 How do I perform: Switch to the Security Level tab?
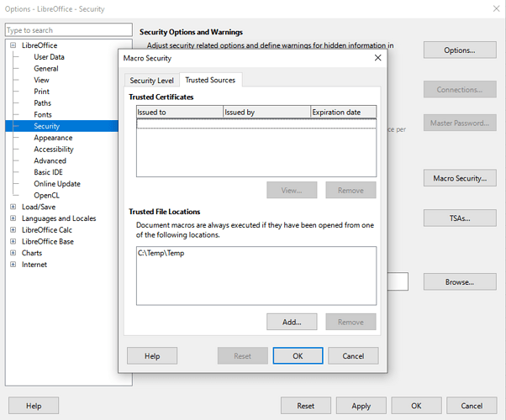point(151,81)
